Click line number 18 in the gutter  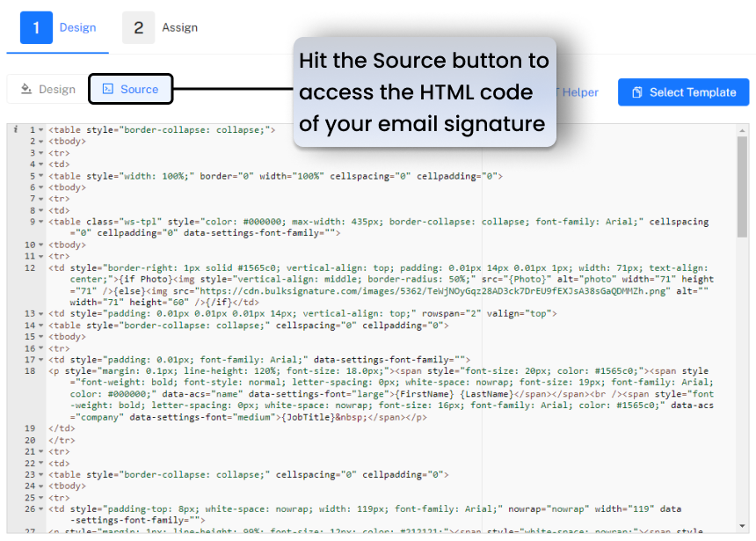pyautogui.click(x=30, y=371)
